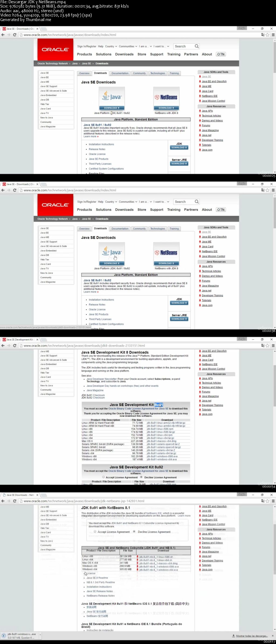Image resolution: width=276 pixels, height=644 pixels.
Task: Close the browser tab in the 00:01:17 frame
Action: tap(37, 495)
